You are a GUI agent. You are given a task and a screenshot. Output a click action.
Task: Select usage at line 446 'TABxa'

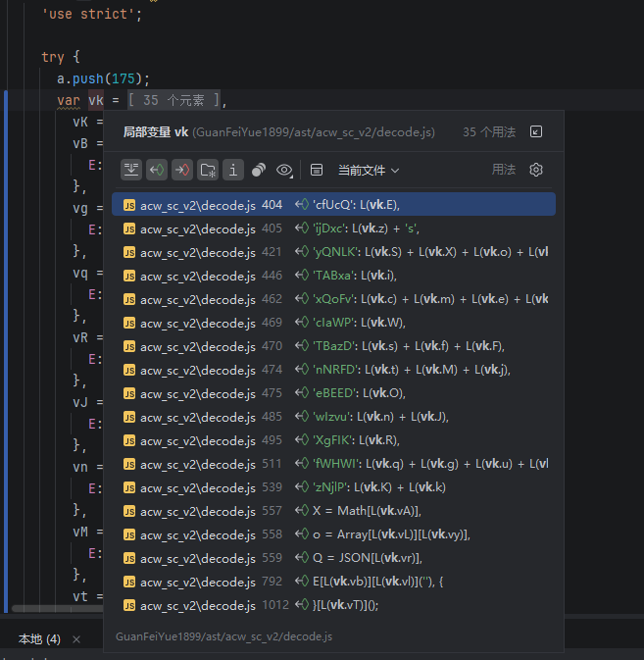coord(333,276)
